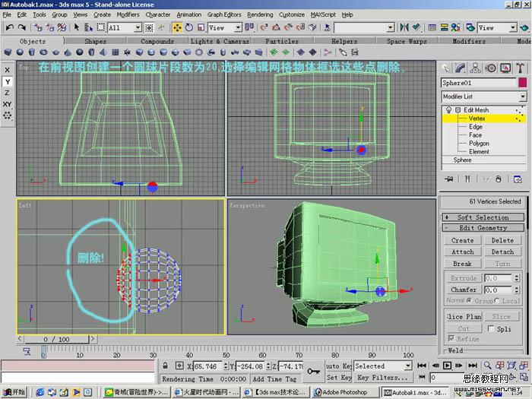Select the Local normal radio button
The image size is (532, 399).
tap(497, 300)
